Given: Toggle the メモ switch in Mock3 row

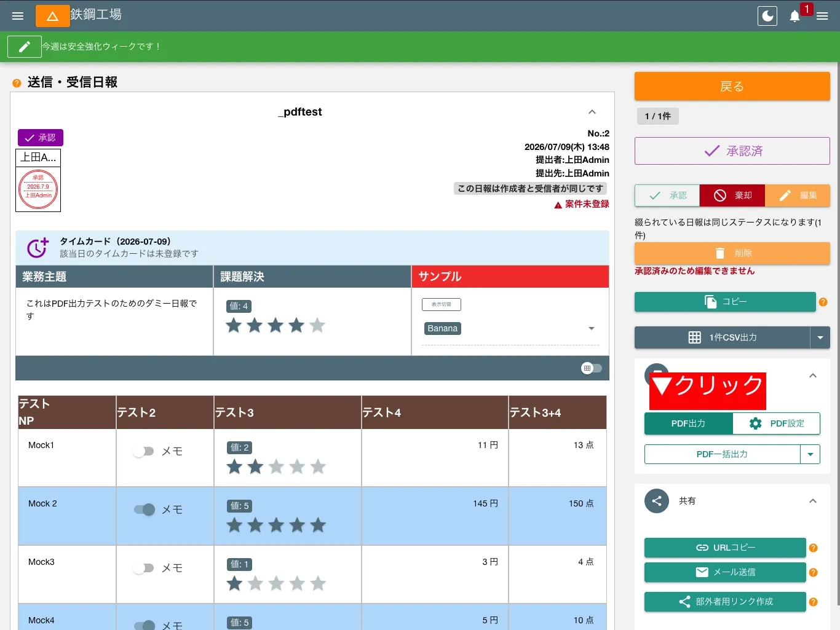Looking at the screenshot, I should (143, 568).
